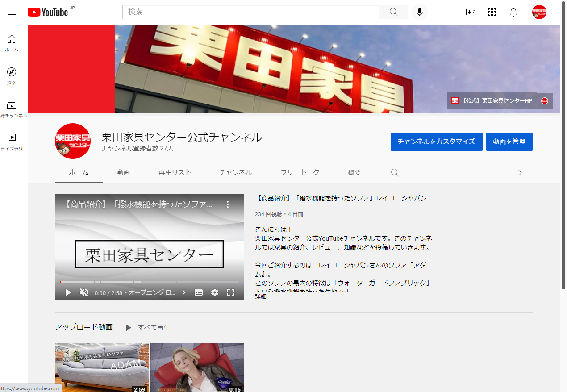Open featured video three-dot menu
Viewport: 567px width, 392px height.
tap(227, 204)
